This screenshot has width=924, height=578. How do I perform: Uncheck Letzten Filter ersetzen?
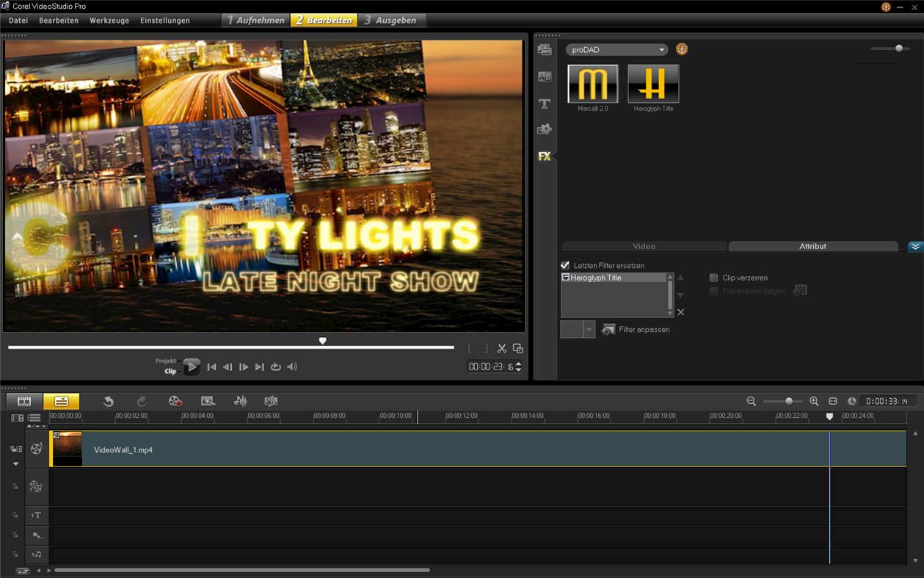click(x=565, y=265)
